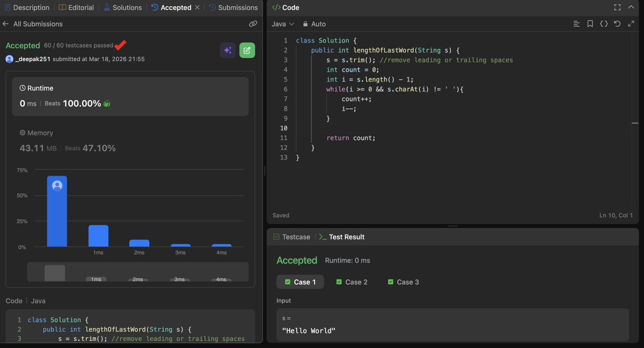Click the "Hello World" input field

(x=452, y=325)
